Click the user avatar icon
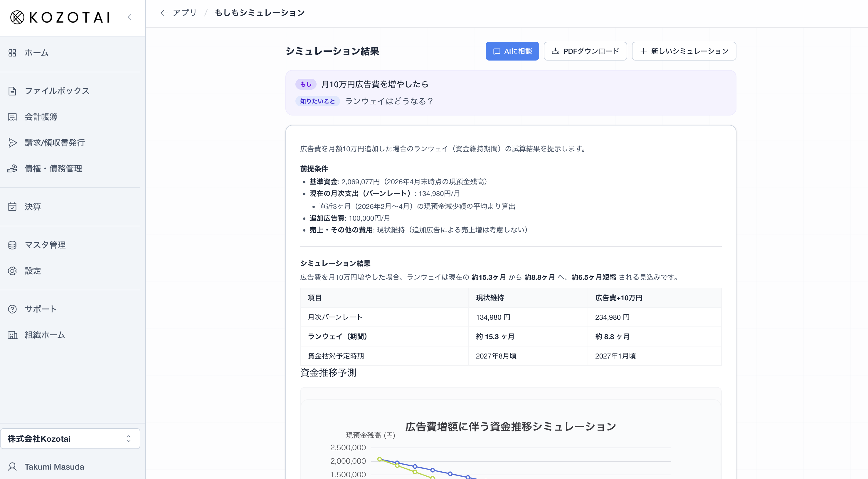 (12, 467)
